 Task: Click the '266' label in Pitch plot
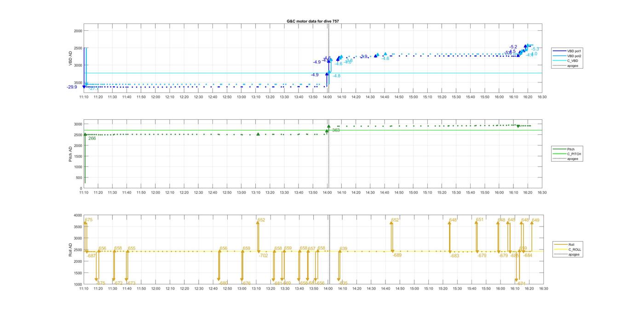(92, 138)
